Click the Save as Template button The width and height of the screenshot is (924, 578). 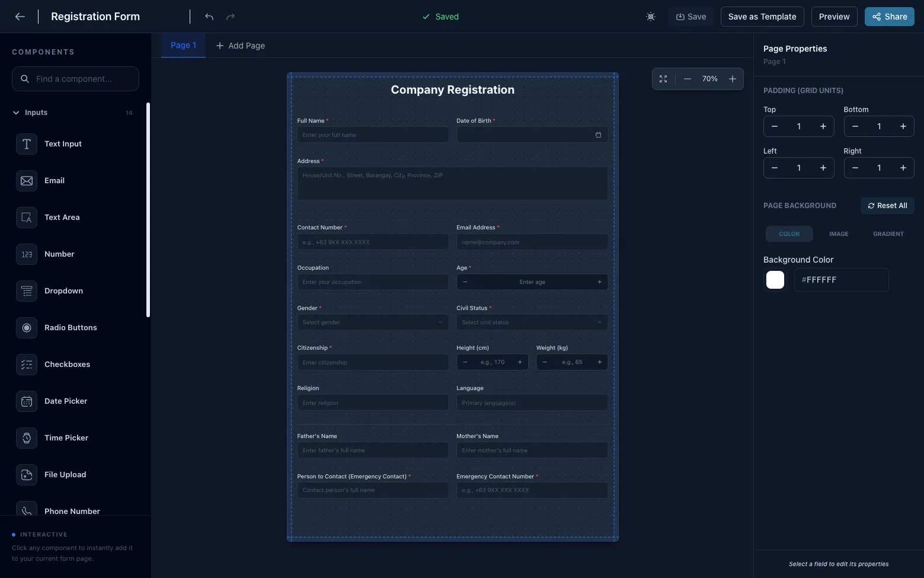(x=762, y=17)
